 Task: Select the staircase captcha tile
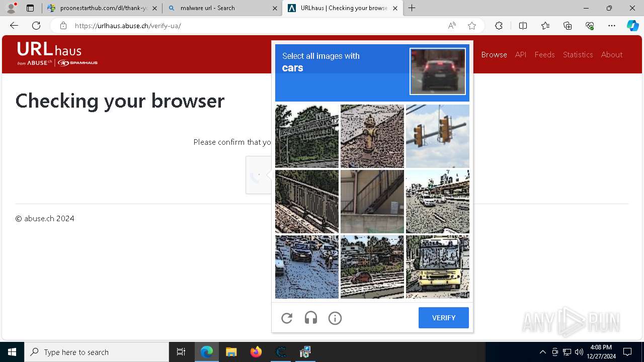[372, 202]
